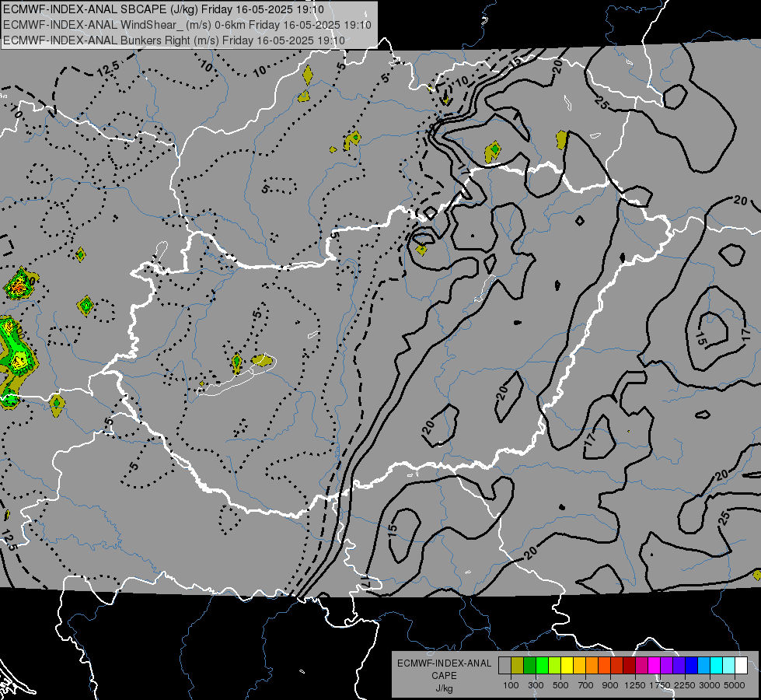Viewport: 761px width, 700px height.
Task: Click the gray swatch below 100 in CAPE legend
Action: (504, 666)
